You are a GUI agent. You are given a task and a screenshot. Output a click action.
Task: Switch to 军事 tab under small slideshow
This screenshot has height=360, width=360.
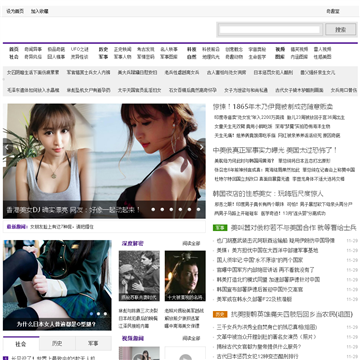tap(93, 343)
